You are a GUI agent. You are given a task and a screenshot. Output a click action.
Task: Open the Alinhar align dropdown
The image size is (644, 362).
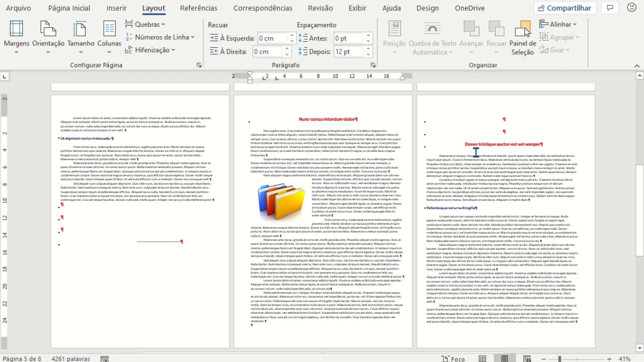[x=558, y=24]
